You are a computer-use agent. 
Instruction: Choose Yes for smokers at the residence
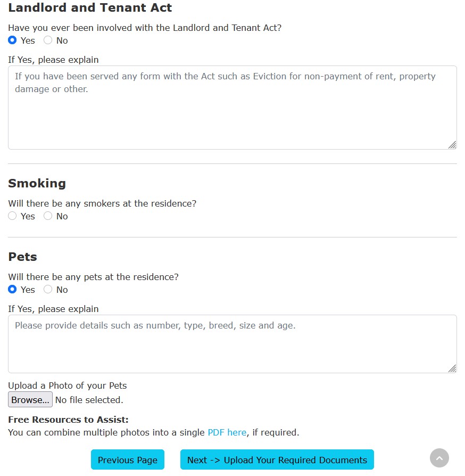click(x=13, y=216)
